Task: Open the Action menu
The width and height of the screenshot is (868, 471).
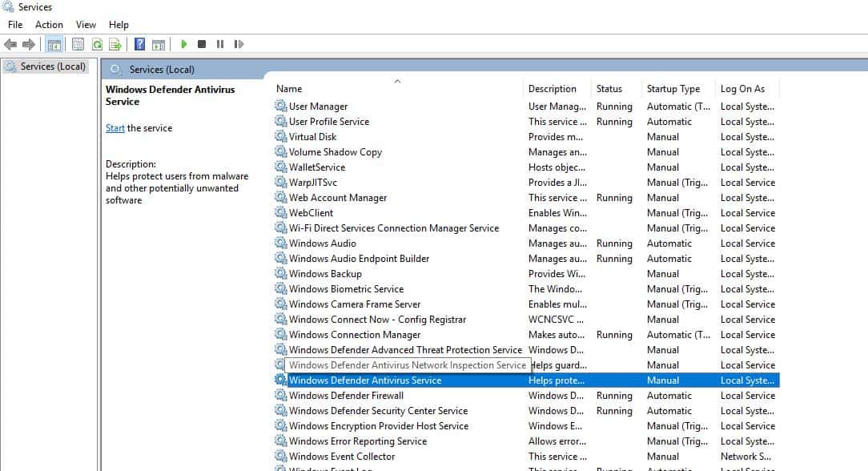Action: 49,24
